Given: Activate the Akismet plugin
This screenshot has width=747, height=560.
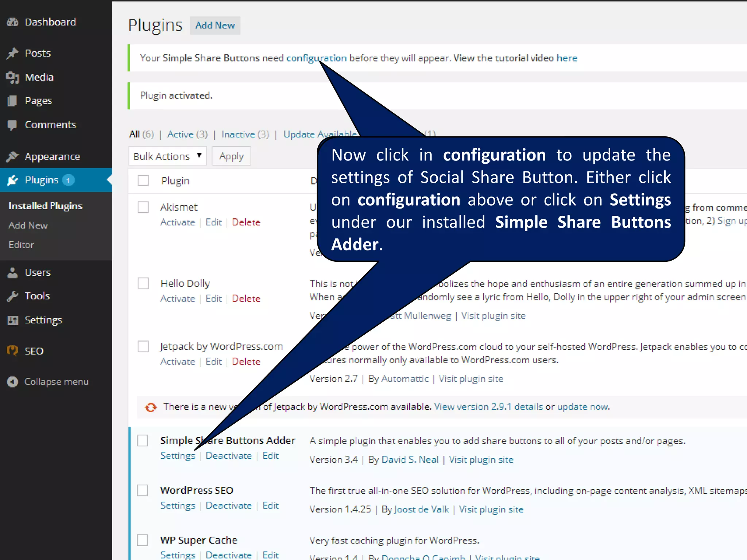Looking at the screenshot, I should tap(178, 222).
